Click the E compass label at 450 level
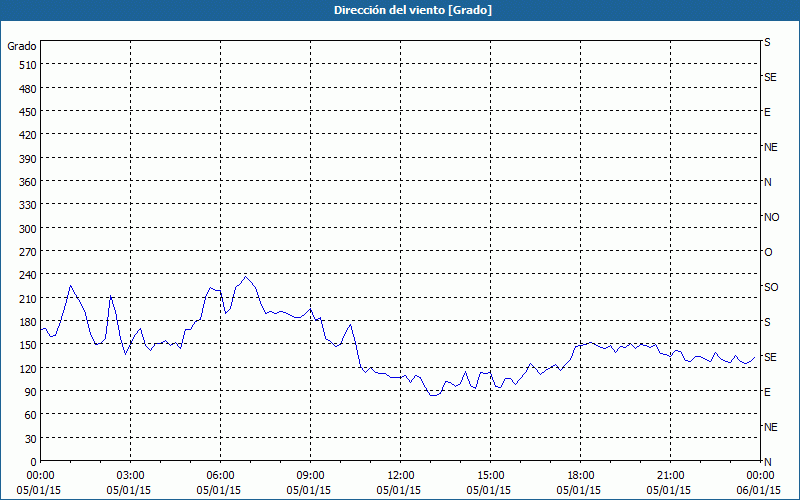 [767, 112]
